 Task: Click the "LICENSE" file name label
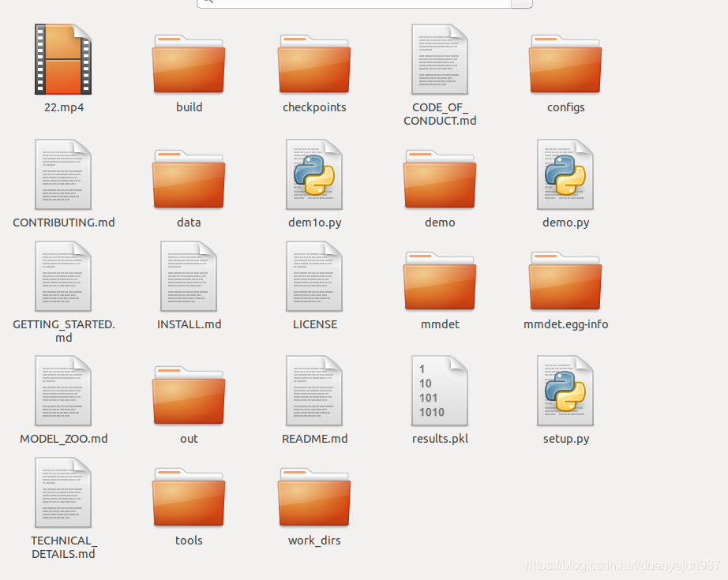(x=315, y=324)
